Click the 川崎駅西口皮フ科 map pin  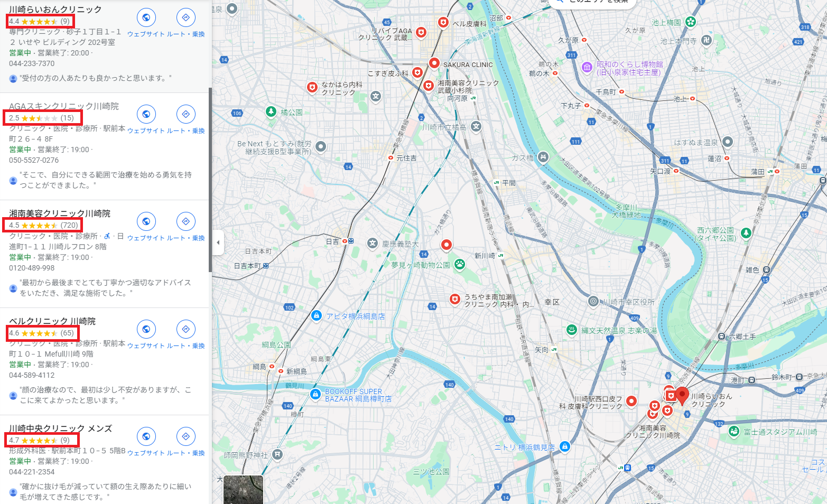(631, 401)
